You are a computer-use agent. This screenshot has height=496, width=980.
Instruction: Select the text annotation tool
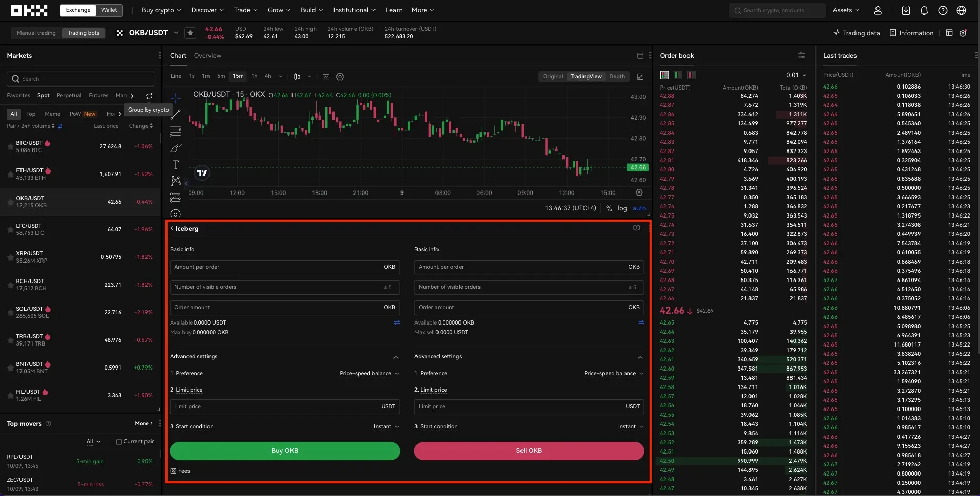[x=176, y=164]
